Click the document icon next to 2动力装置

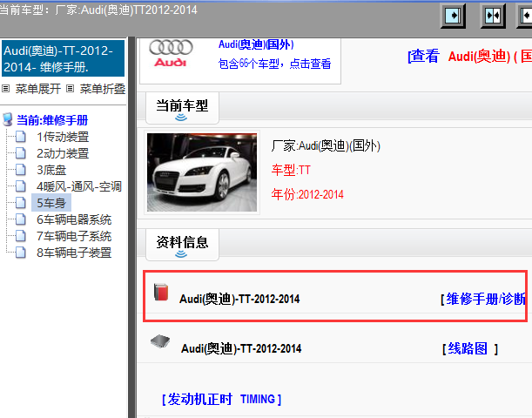[21, 153]
